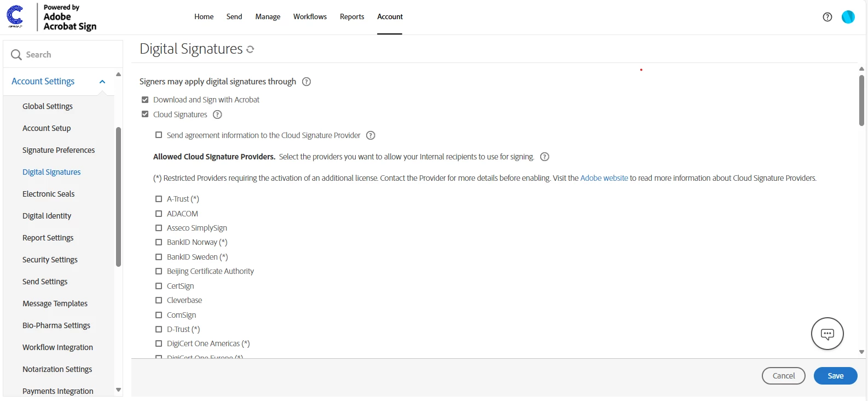
Task: Open the user profile avatar
Action: [x=848, y=17]
